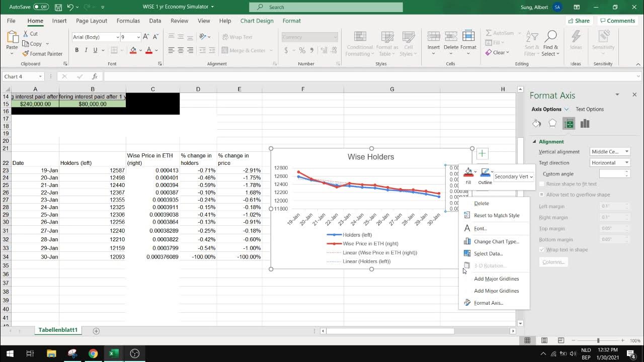Viewport: 644px width, 362px height.
Task: Click the Save icon in title bar
Action: (x=58, y=7)
